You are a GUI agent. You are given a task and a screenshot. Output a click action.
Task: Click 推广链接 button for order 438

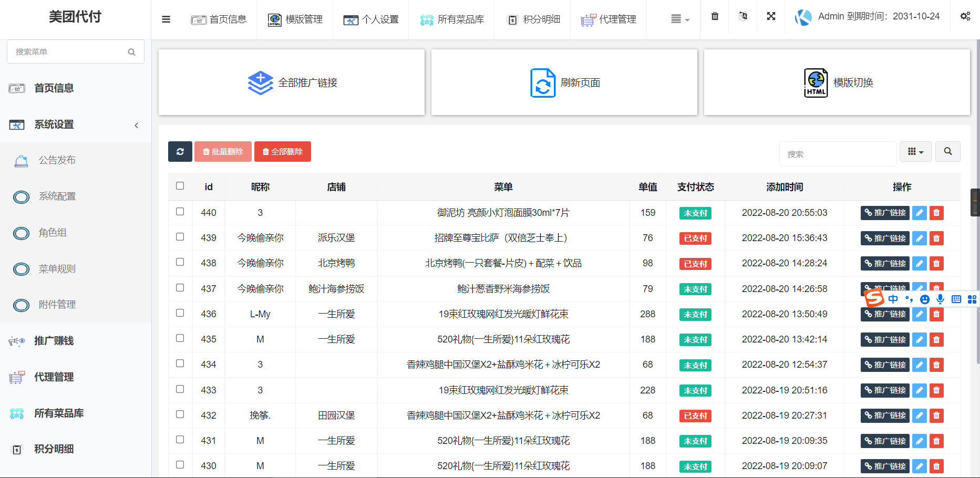(x=885, y=264)
